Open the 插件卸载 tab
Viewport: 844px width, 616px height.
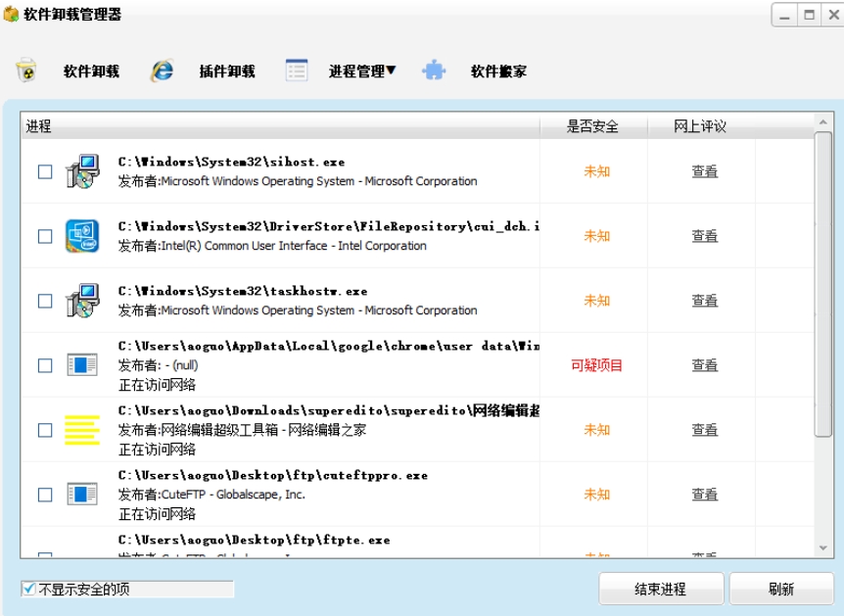[x=227, y=71]
